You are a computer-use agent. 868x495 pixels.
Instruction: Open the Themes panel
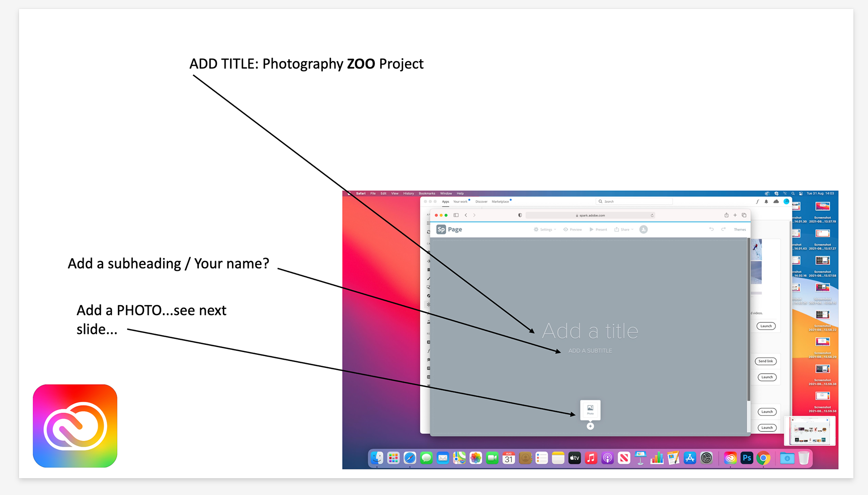coord(740,230)
